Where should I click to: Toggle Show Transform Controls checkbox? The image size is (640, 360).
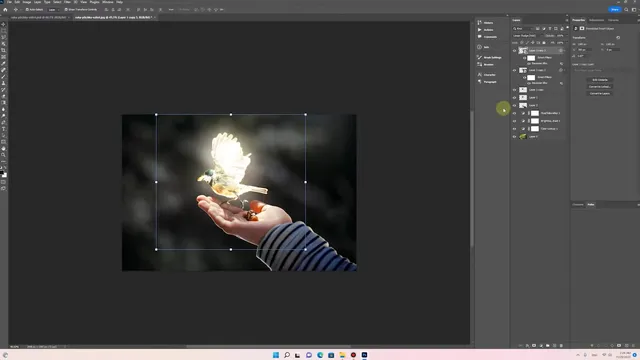point(66,9)
